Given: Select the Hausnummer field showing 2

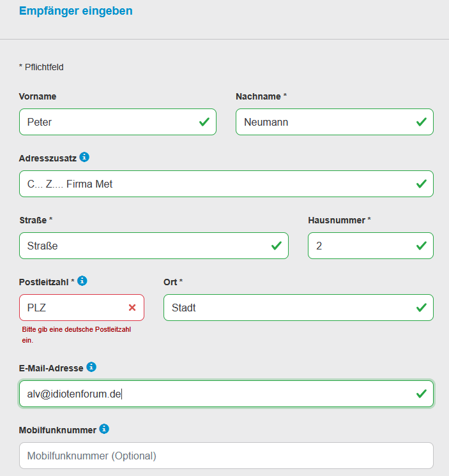Looking at the screenshot, I should (x=370, y=246).
